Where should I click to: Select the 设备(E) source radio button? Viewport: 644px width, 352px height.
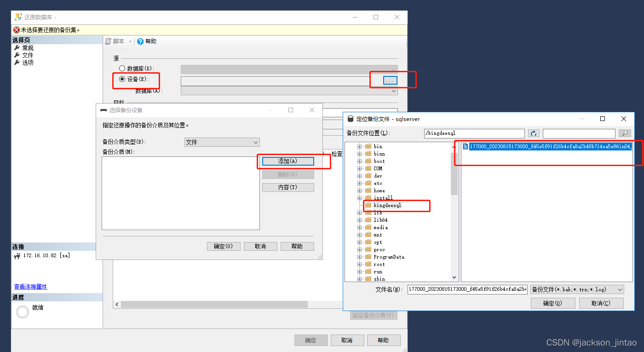pyautogui.click(x=122, y=79)
